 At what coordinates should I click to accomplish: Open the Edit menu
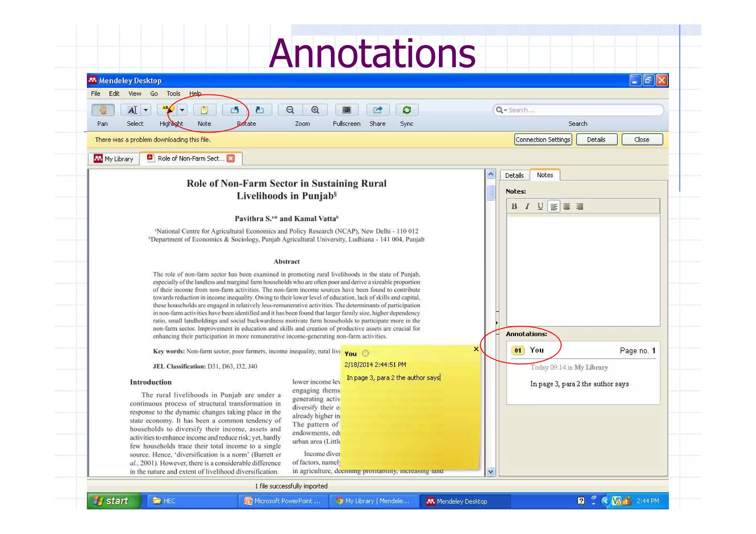[114, 94]
